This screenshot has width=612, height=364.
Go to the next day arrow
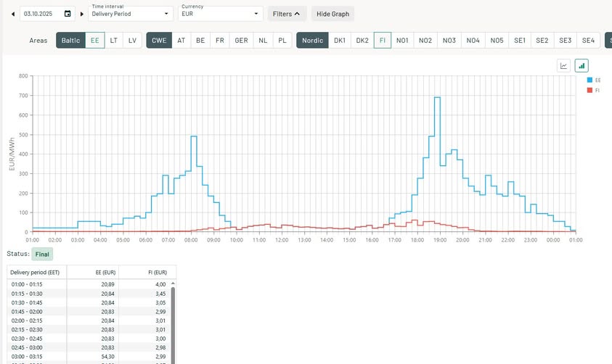tap(81, 14)
